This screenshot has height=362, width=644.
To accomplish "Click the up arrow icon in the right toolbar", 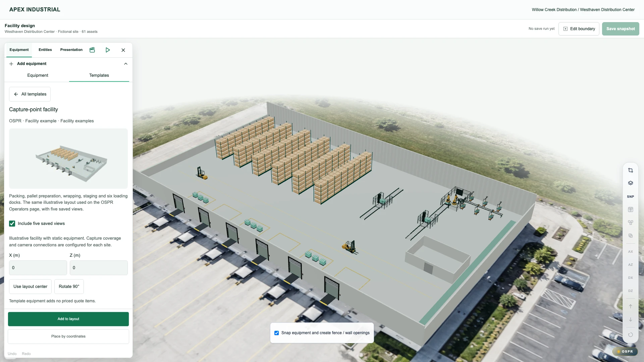I will point(631,306).
